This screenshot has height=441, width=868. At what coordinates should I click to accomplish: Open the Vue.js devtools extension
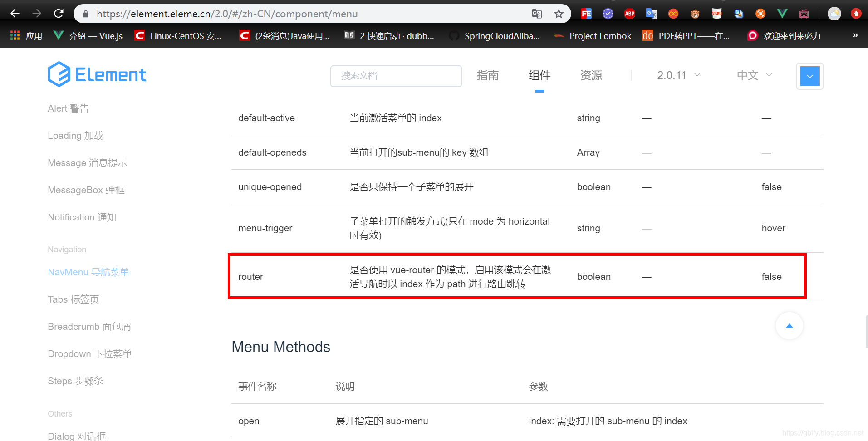[x=782, y=13]
